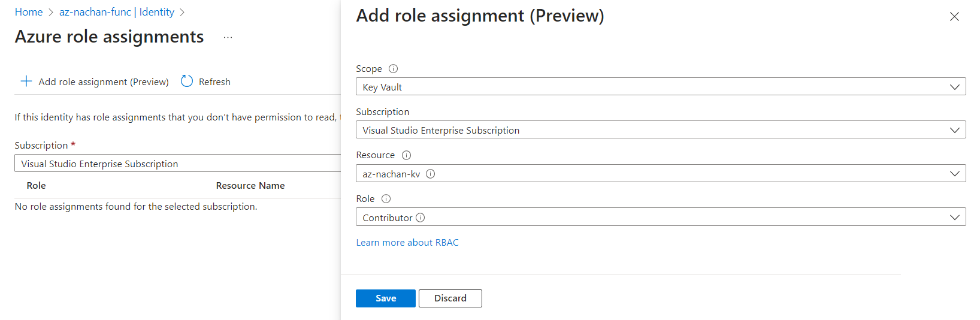
Task: Click info icon beside az-nachan-kv value
Action: (430, 174)
